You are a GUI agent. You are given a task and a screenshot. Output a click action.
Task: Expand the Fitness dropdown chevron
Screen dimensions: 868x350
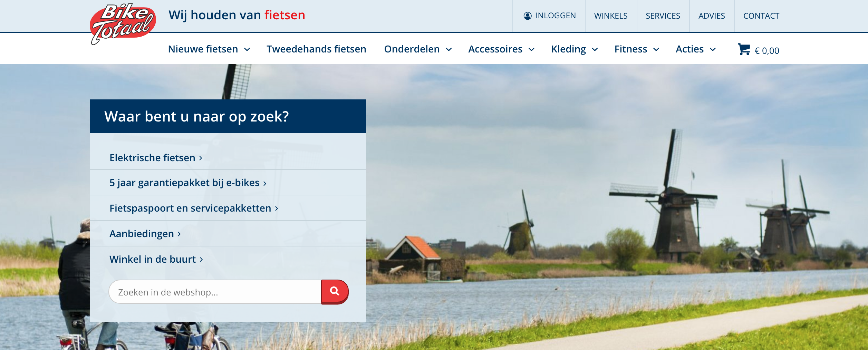pos(656,50)
